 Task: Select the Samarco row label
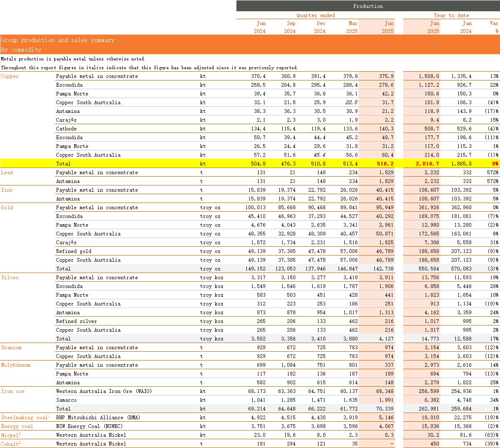(x=66, y=400)
